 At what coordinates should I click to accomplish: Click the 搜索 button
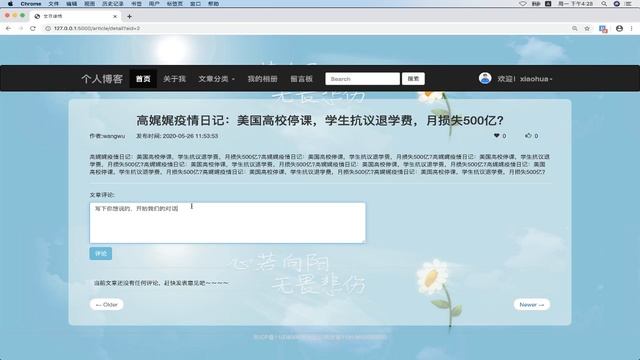[x=413, y=79]
